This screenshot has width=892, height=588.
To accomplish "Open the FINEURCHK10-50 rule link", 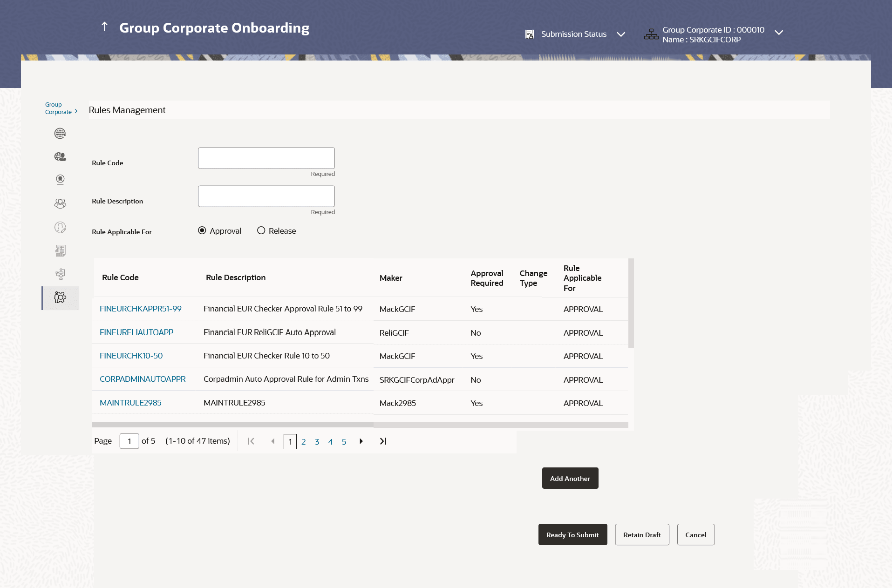I will 131,356.
